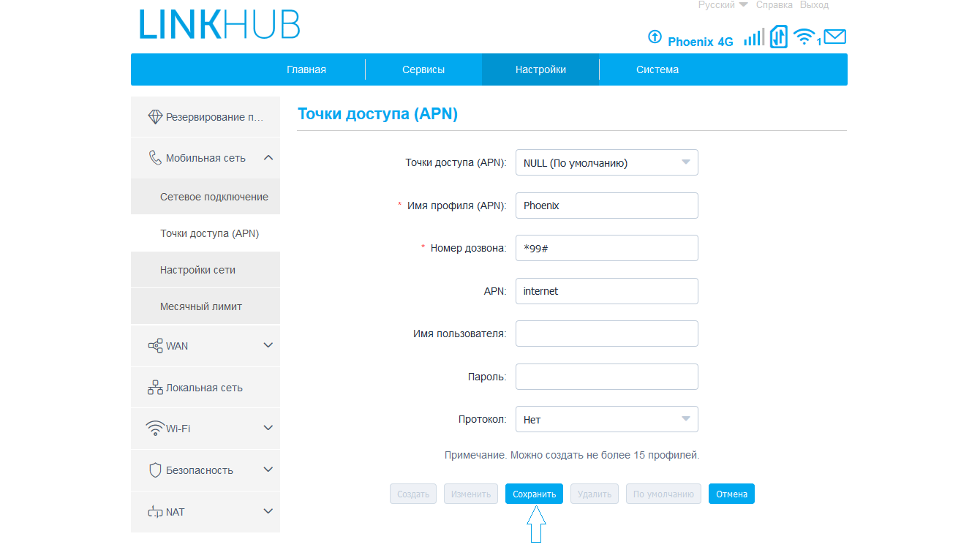Expand the NAT section chevron
The height and width of the screenshot is (550, 980).
click(268, 511)
